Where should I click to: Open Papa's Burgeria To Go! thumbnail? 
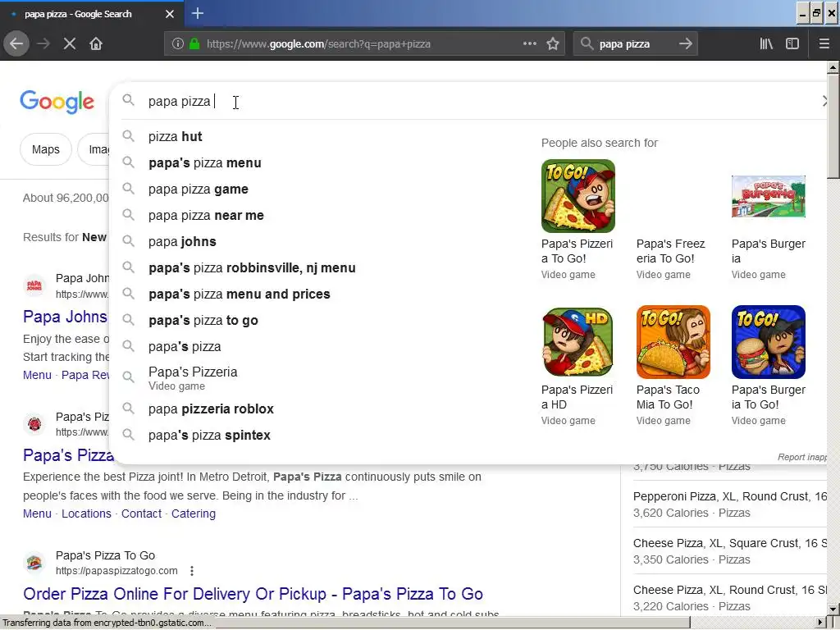pos(768,342)
